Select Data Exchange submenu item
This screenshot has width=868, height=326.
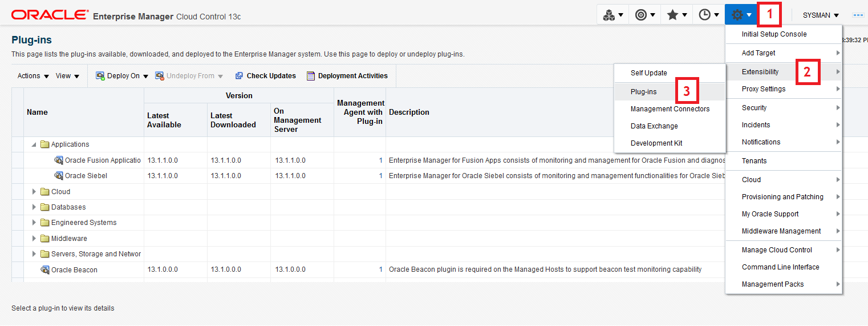(670, 126)
